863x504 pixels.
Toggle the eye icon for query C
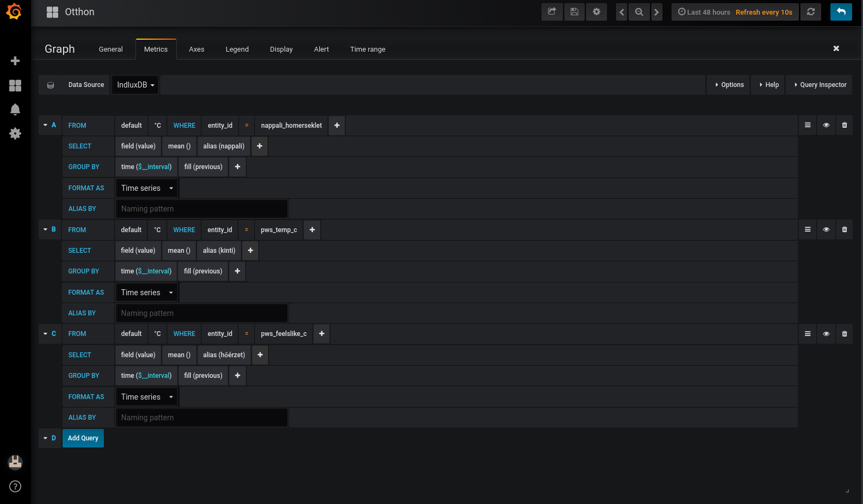click(825, 334)
